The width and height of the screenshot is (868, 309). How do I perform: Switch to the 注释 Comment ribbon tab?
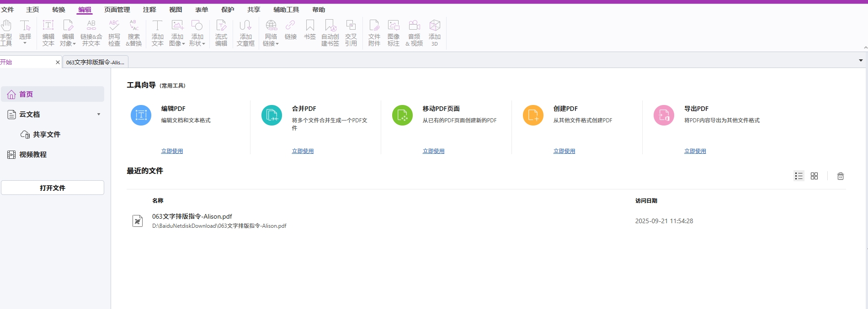coord(149,10)
